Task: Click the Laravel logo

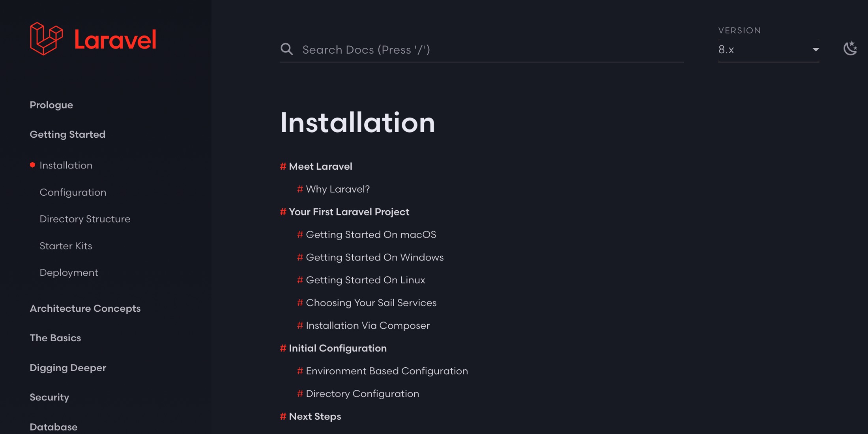Action: tap(93, 38)
